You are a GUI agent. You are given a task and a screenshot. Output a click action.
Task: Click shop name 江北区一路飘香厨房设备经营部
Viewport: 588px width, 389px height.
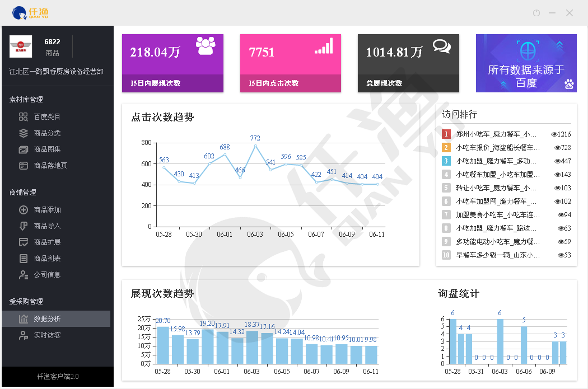(x=56, y=72)
